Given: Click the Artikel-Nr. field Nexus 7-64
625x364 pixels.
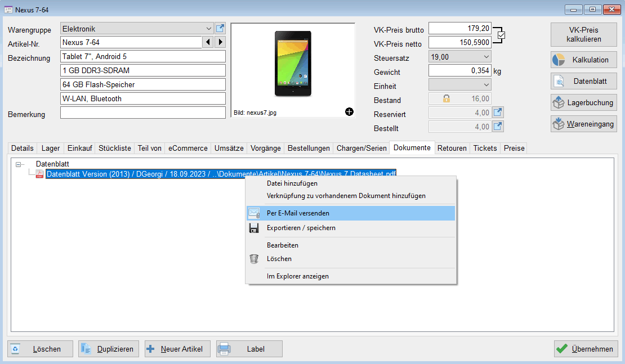Looking at the screenshot, I should click(131, 42).
